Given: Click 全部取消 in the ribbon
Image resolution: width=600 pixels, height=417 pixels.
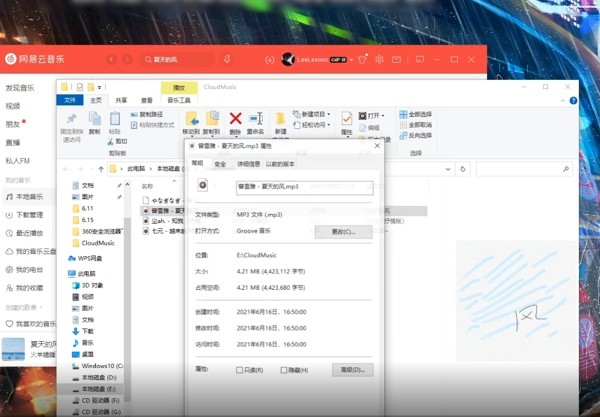Looking at the screenshot, I should [416, 125].
